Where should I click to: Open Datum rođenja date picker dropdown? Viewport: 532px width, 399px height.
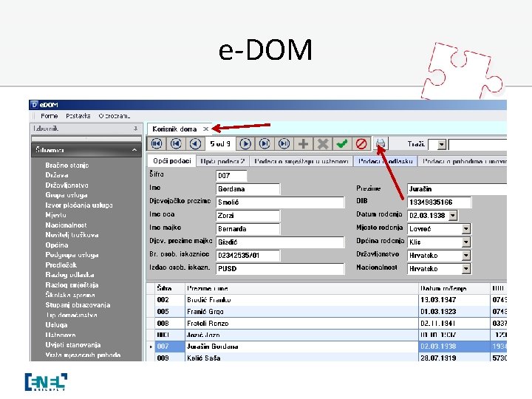coord(453,216)
